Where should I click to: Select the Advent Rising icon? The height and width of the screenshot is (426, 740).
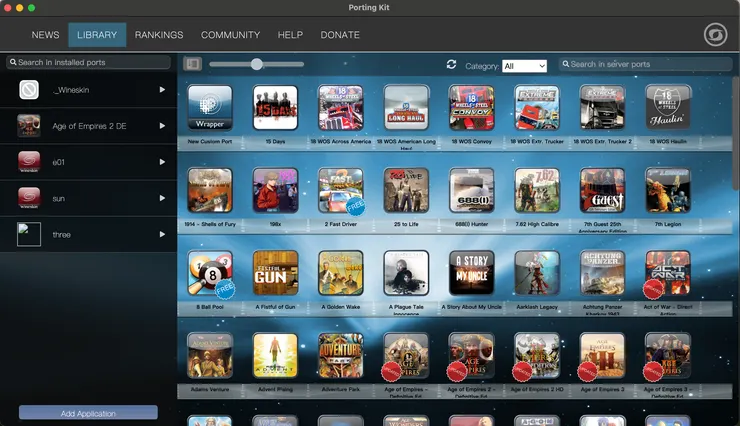pyautogui.click(x=275, y=355)
